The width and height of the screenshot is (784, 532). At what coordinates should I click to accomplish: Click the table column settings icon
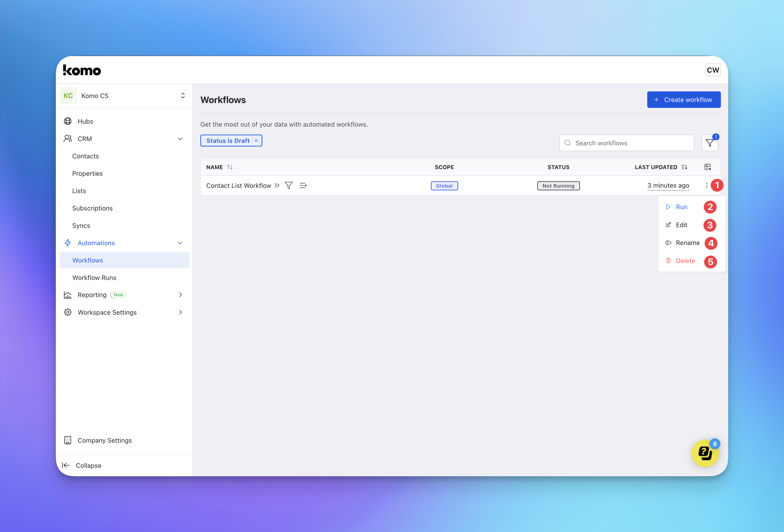pyautogui.click(x=707, y=167)
